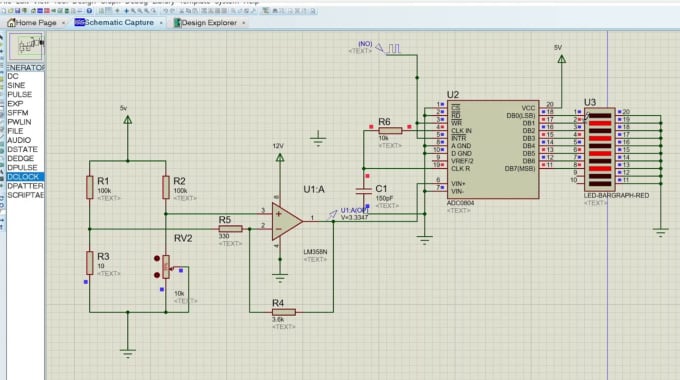Select resistor R2 100k symbol
This screenshot has width=680, height=380.
[x=166, y=187]
